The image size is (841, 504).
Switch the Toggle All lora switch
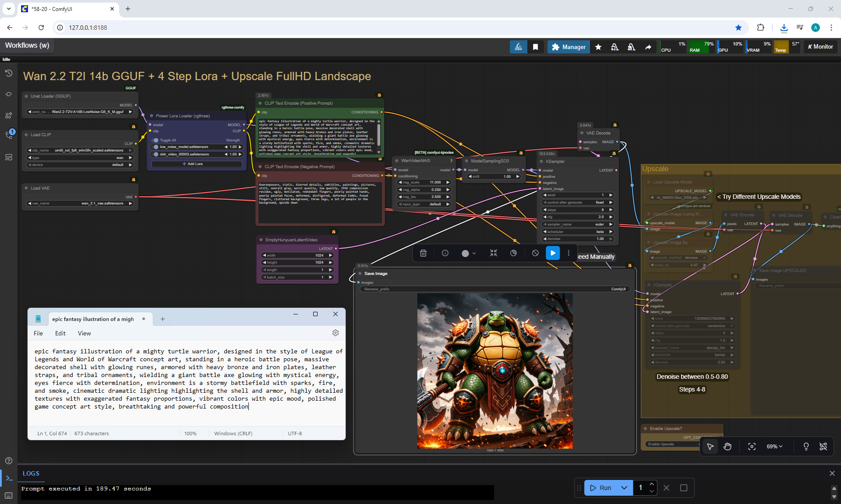coord(156,140)
